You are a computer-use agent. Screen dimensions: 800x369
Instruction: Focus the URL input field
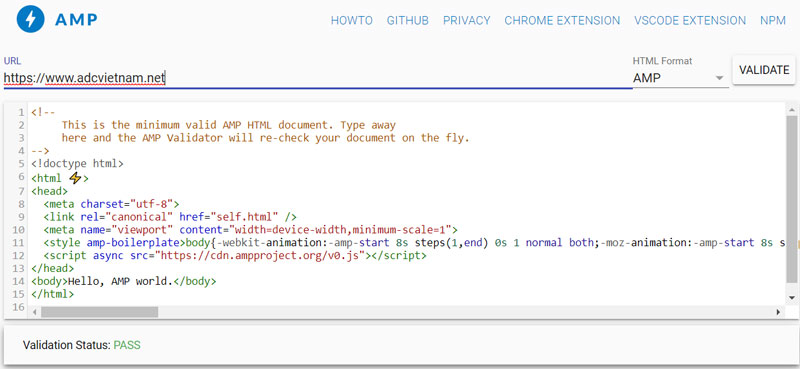click(x=318, y=78)
